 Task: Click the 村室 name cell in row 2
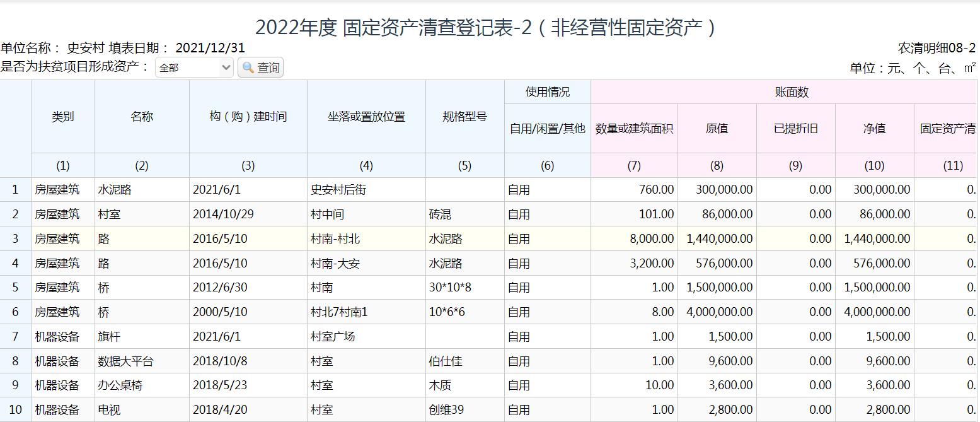pyautogui.click(x=142, y=214)
